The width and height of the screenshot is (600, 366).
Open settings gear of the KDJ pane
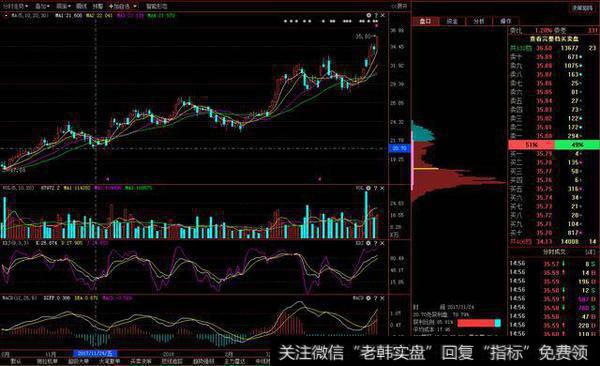coord(368,243)
